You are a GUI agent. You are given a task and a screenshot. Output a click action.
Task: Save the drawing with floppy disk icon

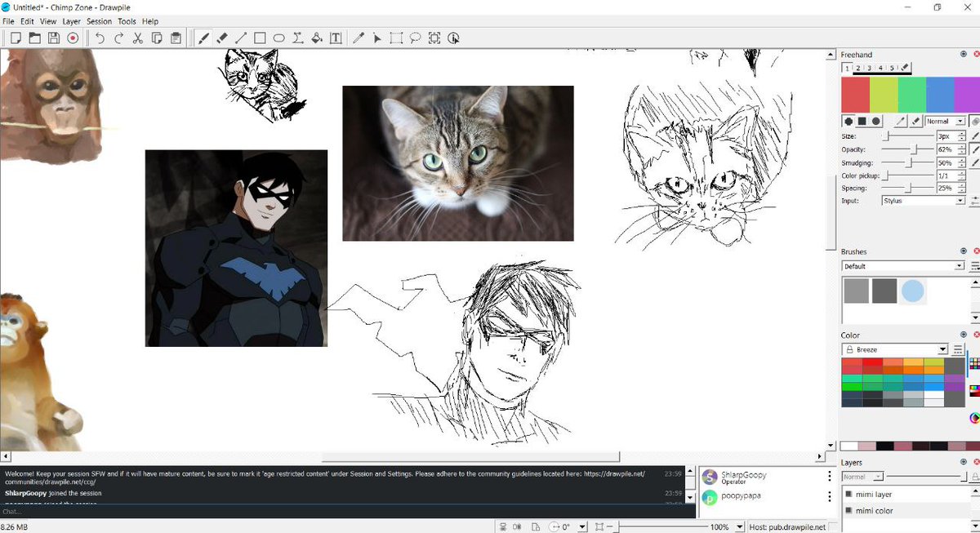(54, 38)
